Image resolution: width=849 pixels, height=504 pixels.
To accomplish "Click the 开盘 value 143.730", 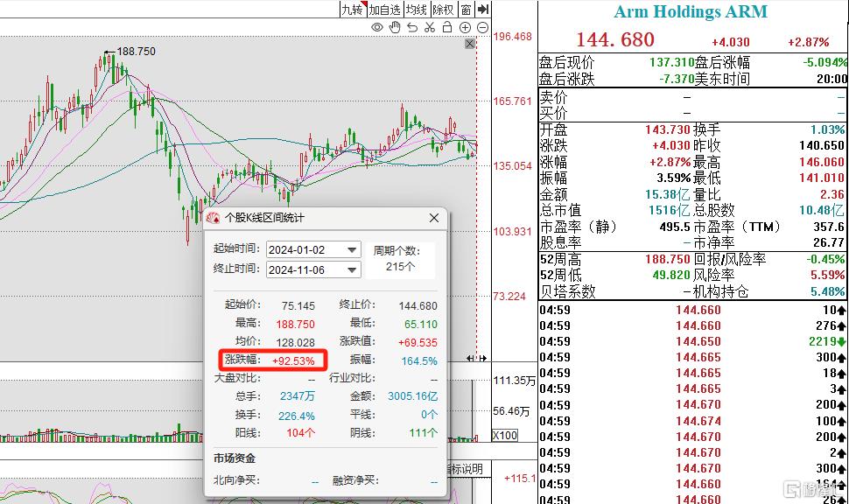I will coord(668,129).
